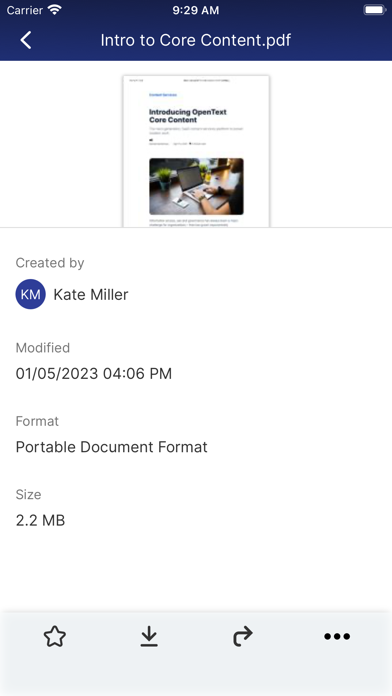This screenshot has height=696, width=392.
Task: Tap the Format label
Action: click(37, 421)
